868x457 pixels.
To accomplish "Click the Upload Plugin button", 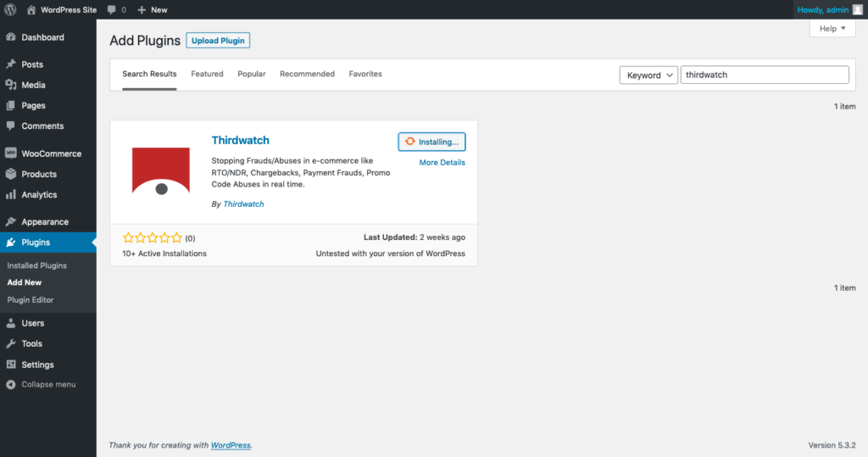I will point(218,41).
